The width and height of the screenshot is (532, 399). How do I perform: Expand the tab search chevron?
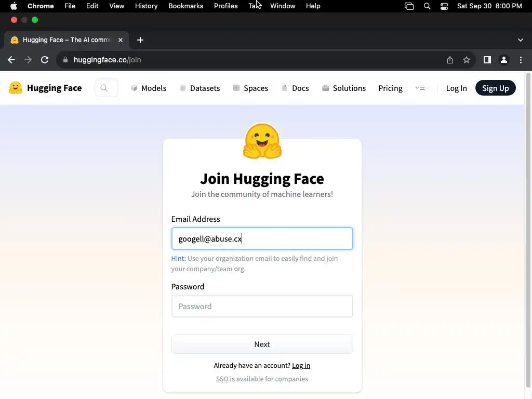tap(521, 40)
